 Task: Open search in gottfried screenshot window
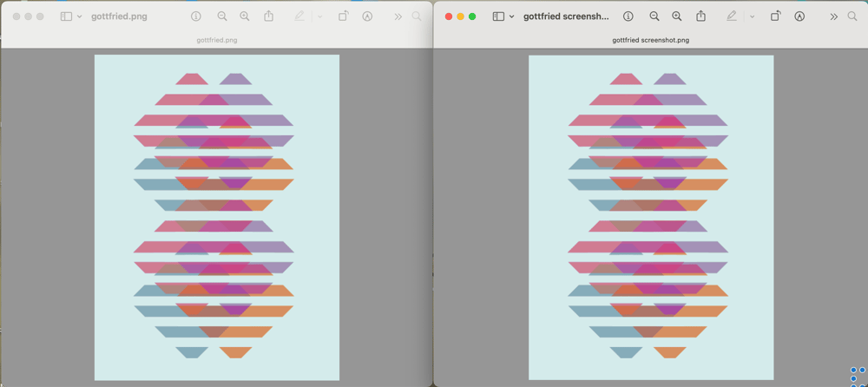852,16
